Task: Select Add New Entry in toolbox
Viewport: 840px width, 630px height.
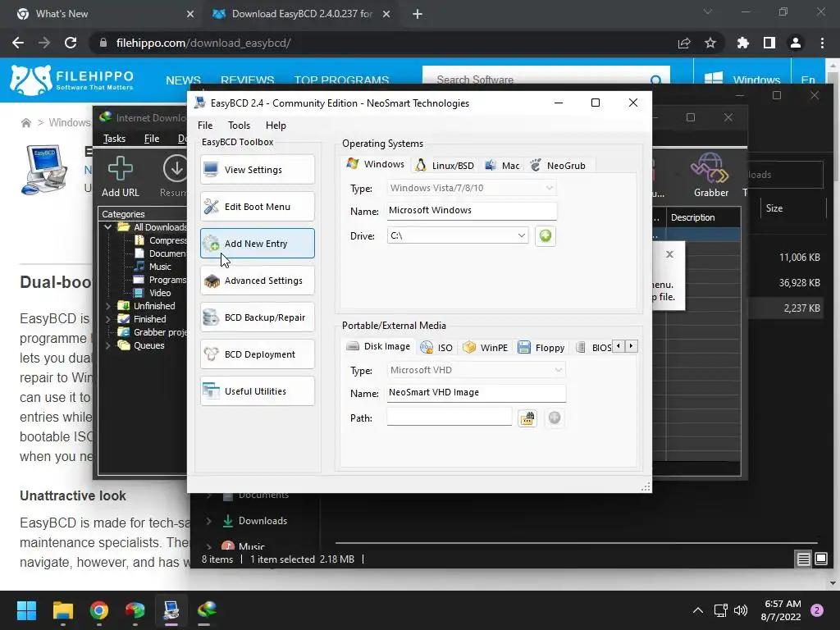Action: [x=257, y=244]
